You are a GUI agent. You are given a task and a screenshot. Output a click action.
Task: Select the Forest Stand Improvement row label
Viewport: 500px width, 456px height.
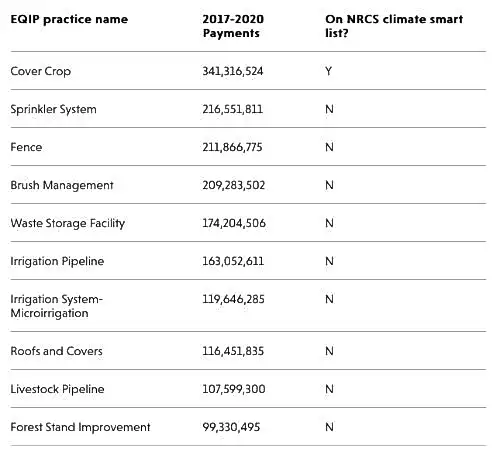[80, 427]
